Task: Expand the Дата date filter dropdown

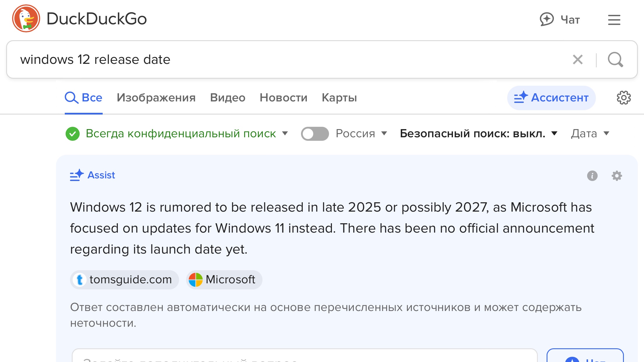Action: [x=590, y=134]
